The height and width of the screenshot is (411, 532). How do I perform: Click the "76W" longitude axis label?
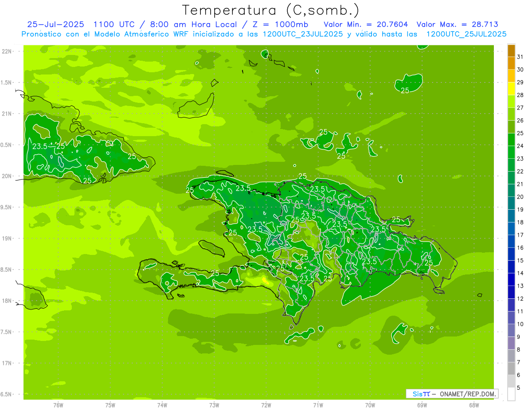(58, 405)
